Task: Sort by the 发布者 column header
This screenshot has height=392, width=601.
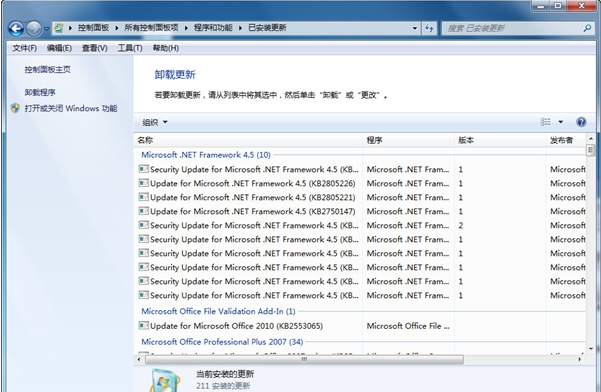Action: point(566,140)
